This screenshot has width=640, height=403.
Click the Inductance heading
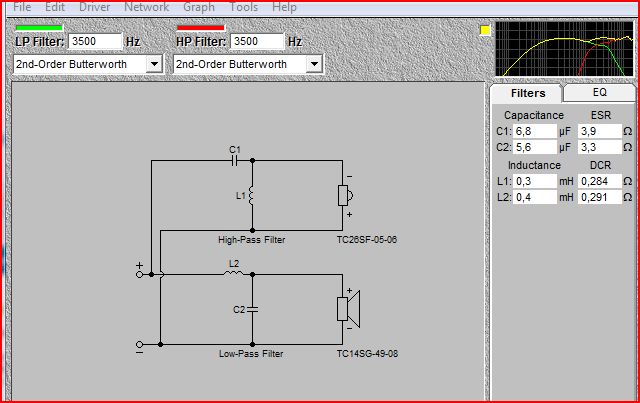[x=534, y=165]
